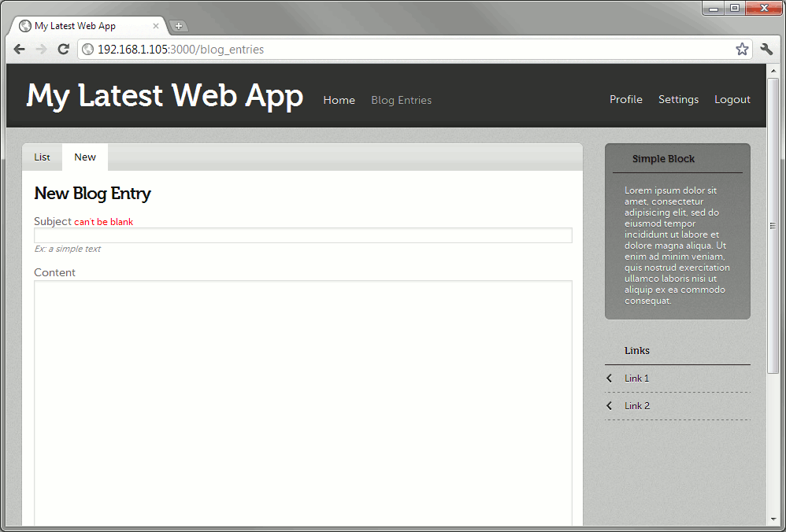The width and height of the screenshot is (786, 532).
Task: Open the Profile page link
Action: 625,100
